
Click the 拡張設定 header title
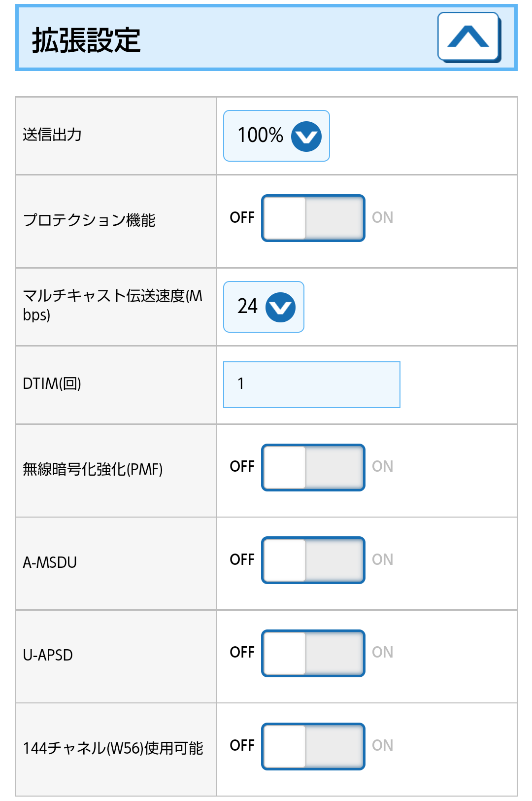pyautogui.click(x=86, y=40)
